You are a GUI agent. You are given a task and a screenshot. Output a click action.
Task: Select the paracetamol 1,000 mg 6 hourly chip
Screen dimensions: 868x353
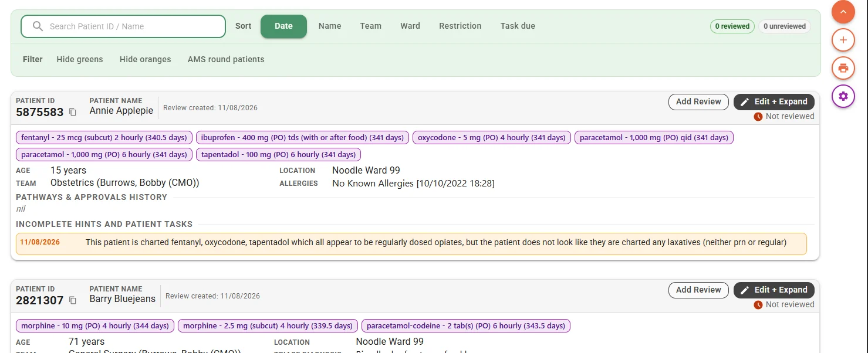[104, 155]
